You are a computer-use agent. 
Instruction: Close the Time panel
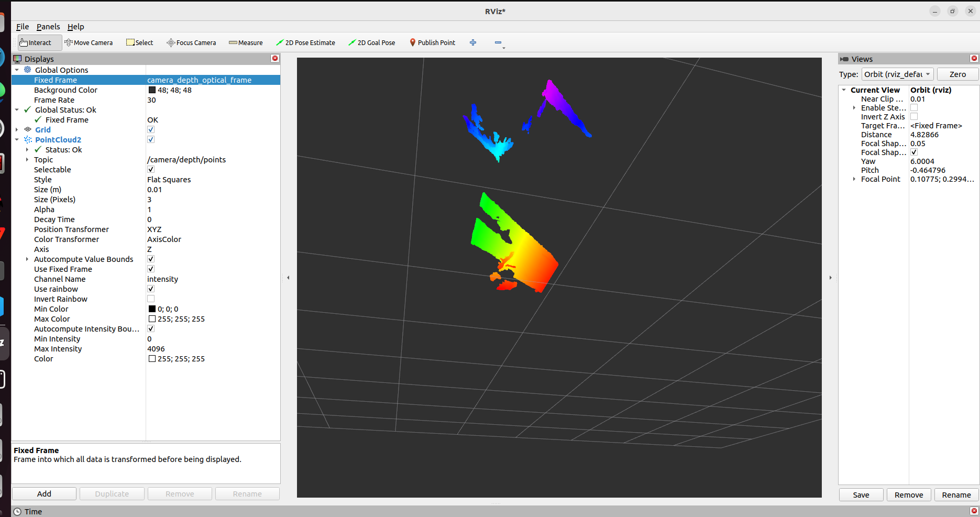point(974,511)
